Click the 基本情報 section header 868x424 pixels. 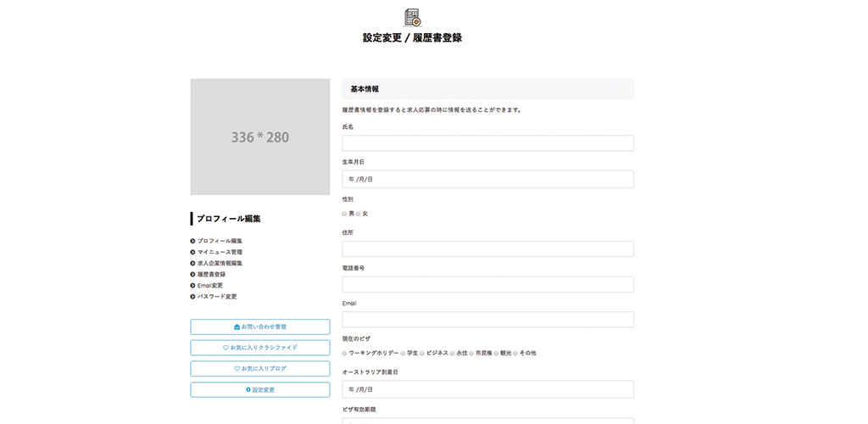coord(487,88)
